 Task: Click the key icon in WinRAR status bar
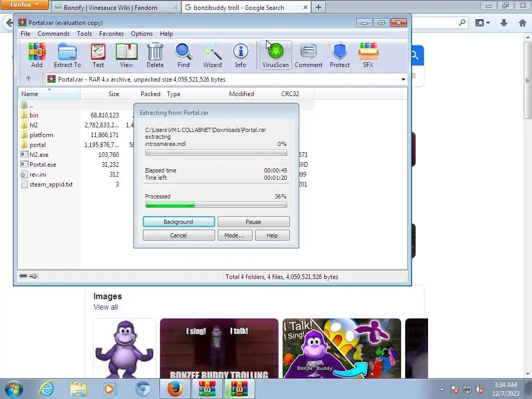pos(33,276)
